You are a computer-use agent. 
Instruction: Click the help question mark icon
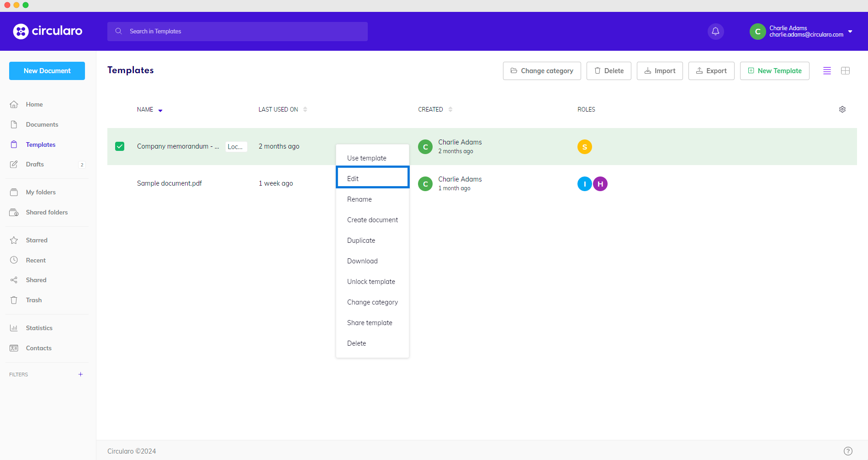(848, 451)
